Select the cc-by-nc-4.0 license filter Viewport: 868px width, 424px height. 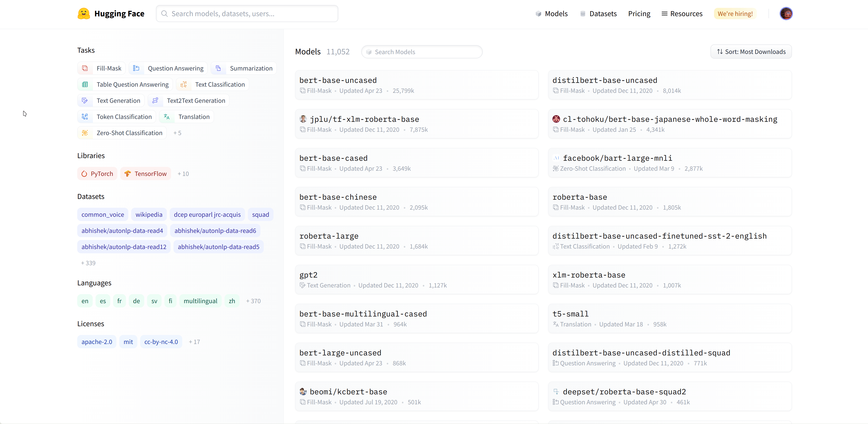(x=161, y=341)
